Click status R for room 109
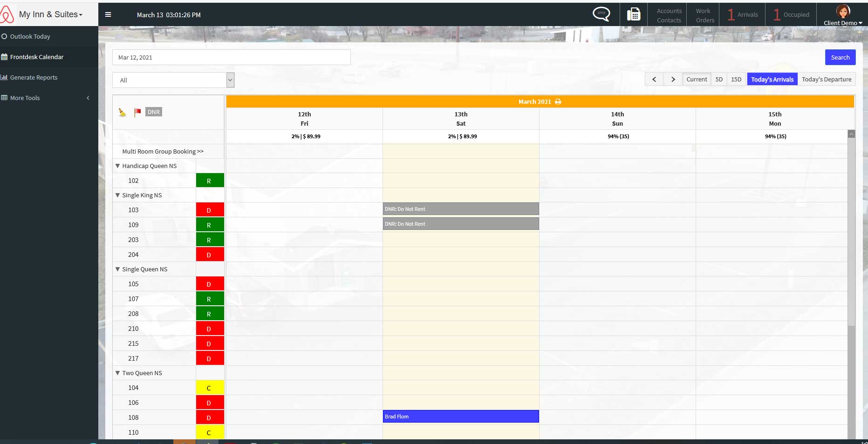The image size is (868, 444). [210, 225]
